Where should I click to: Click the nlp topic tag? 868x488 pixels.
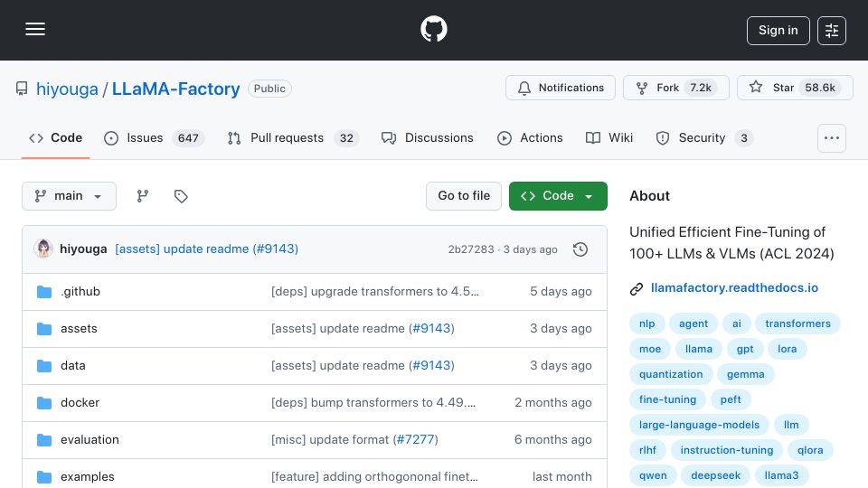click(x=646, y=324)
